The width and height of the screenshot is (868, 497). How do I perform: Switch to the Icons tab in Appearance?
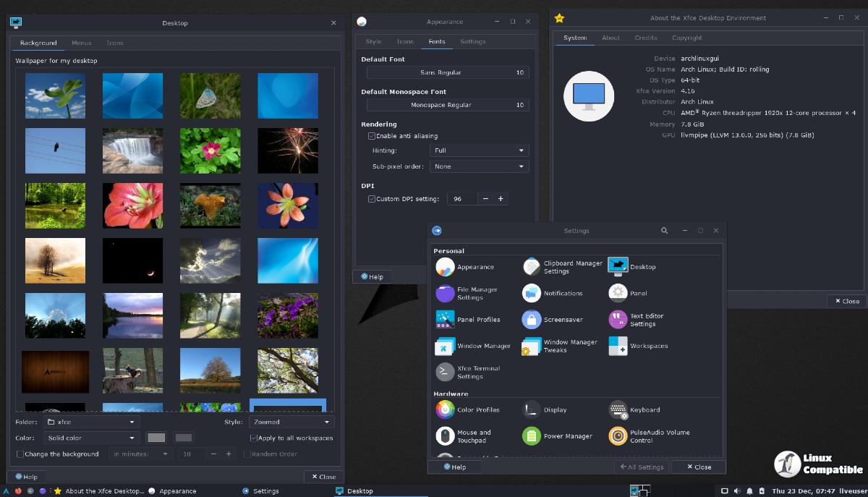coord(405,42)
